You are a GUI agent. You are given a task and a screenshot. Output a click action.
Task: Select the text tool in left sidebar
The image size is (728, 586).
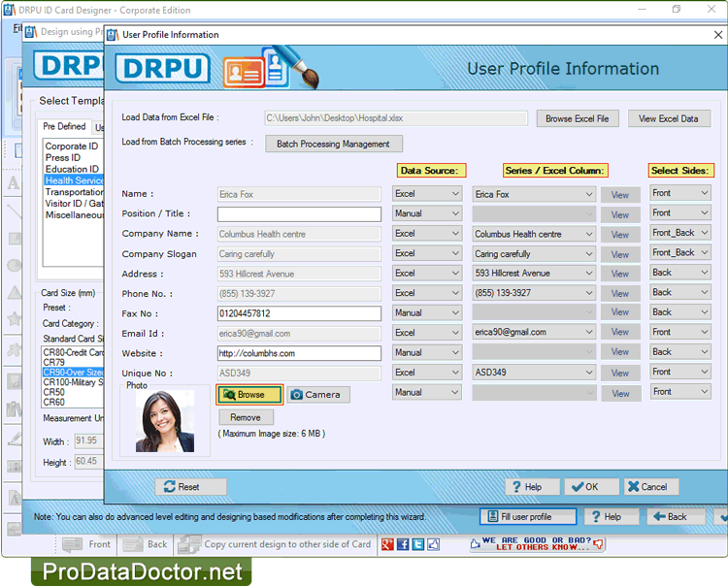13,182
